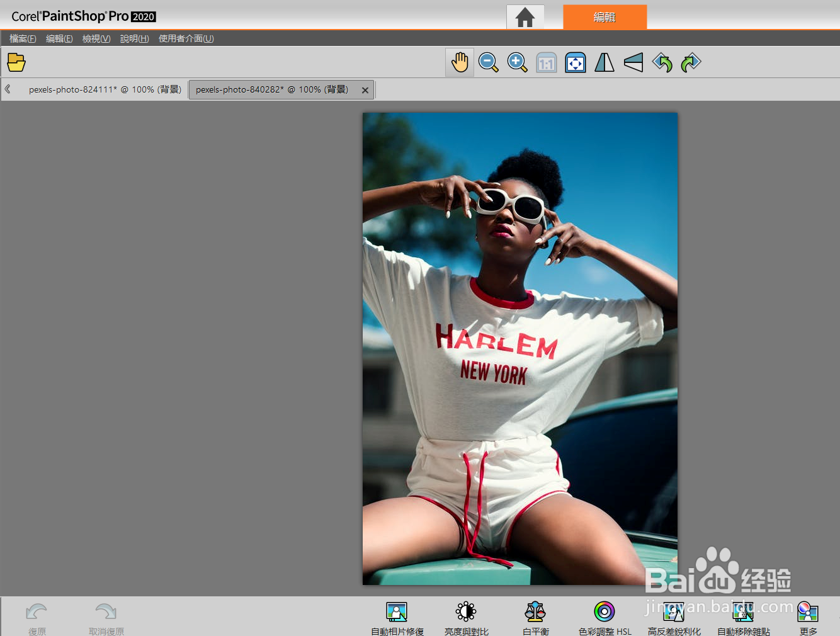Open 色彩調整 HSL tool
Screen dimensions: 840x636
[x=605, y=619]
